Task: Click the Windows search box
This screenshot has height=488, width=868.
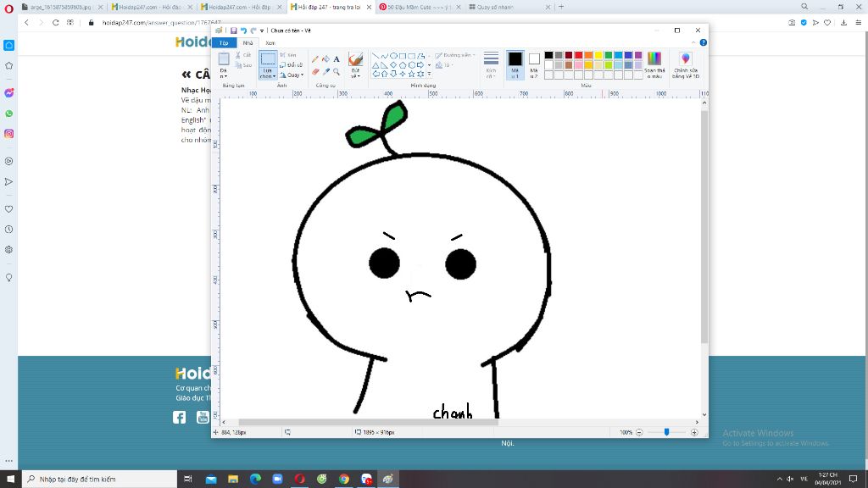Action: (x=100, y=479)
